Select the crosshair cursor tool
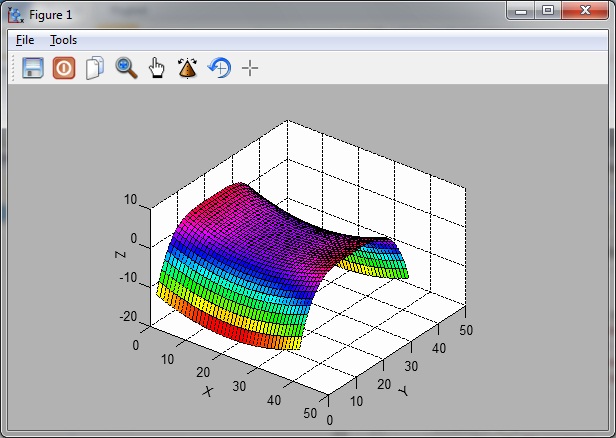This screenshot has height=438, width=616. pos(250,68)
